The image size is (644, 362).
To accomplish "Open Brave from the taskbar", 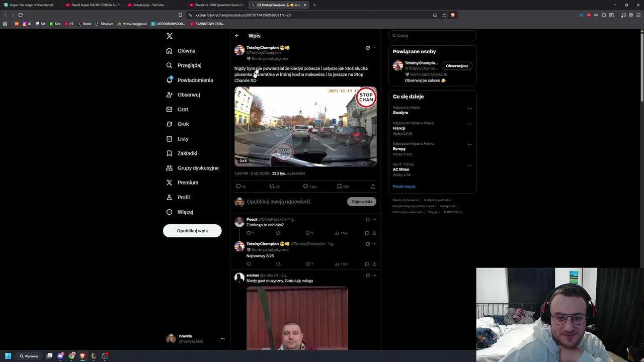I will [83, 356].
